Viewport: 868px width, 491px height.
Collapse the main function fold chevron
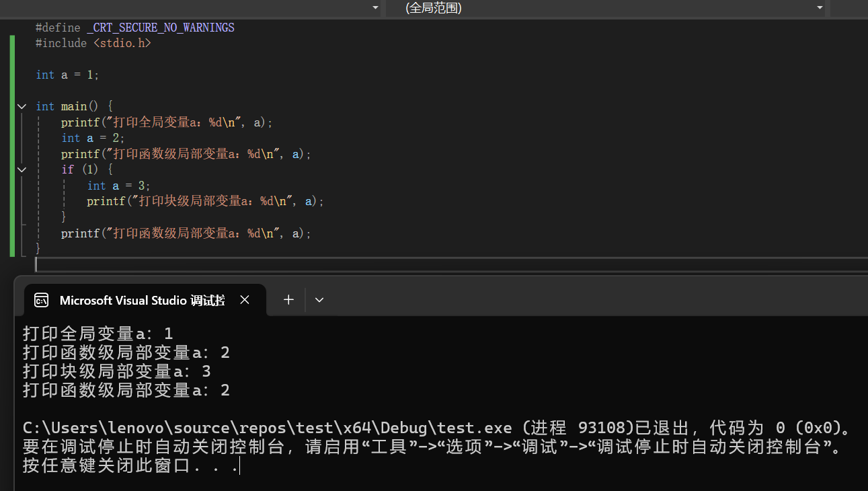(22, 106)
